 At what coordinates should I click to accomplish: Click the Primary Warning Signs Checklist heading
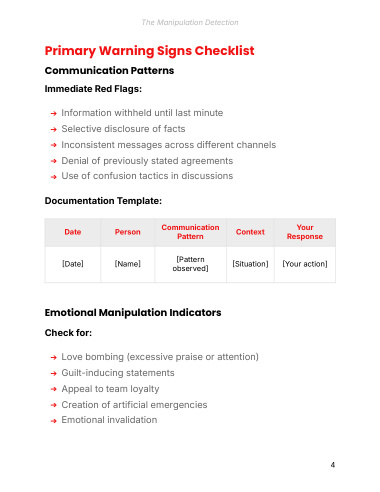(x=149, y=51)
